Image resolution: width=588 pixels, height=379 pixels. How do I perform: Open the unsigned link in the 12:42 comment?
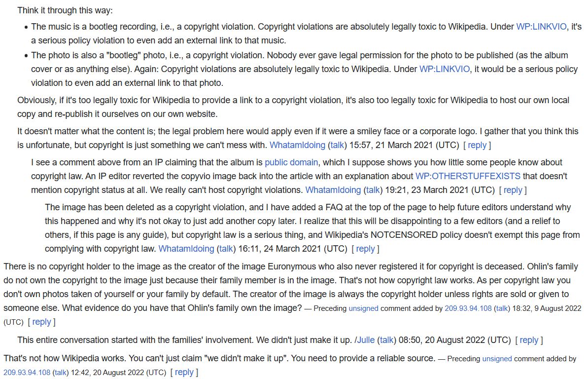pyautogui.click(x=497, y=359)
